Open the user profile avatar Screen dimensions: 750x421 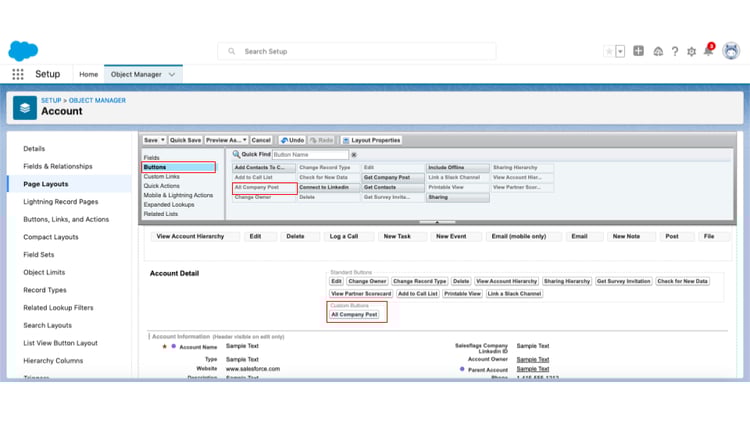click(731, 51)
